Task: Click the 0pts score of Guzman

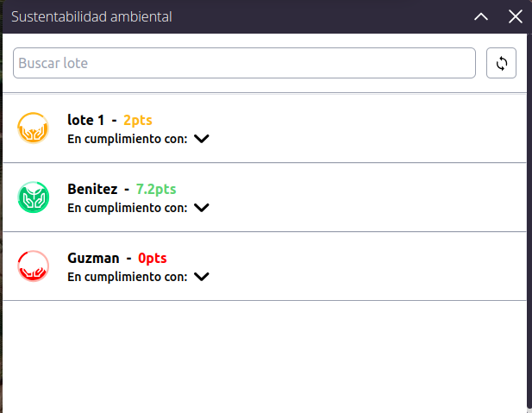Action: click(153, 259)
